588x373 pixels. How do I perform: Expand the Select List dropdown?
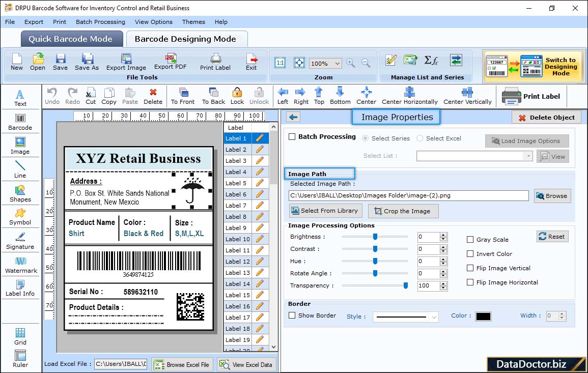(x=528, y=156)
